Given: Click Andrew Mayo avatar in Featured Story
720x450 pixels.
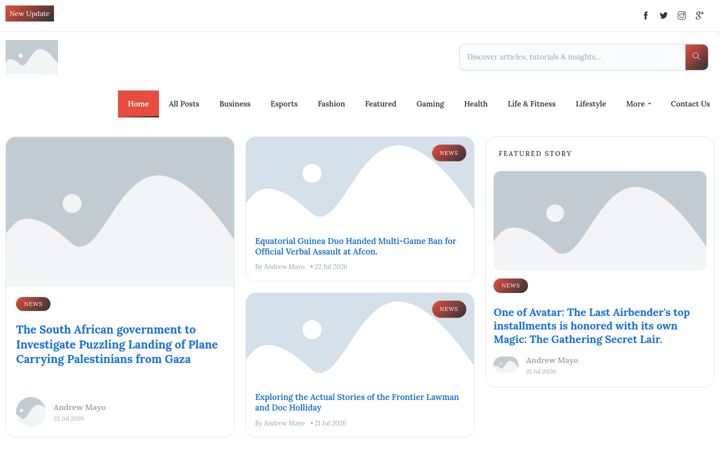Looking at the screenshot, I should point(506,365).
